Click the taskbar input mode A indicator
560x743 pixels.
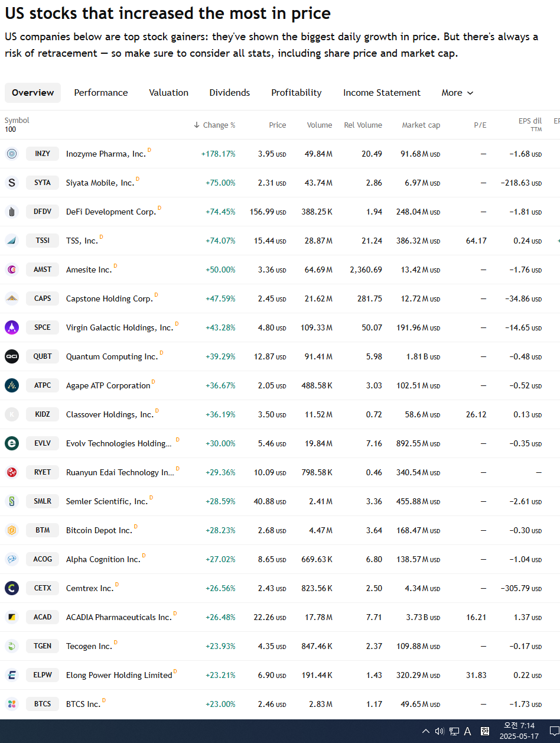[x=468, y=731]
